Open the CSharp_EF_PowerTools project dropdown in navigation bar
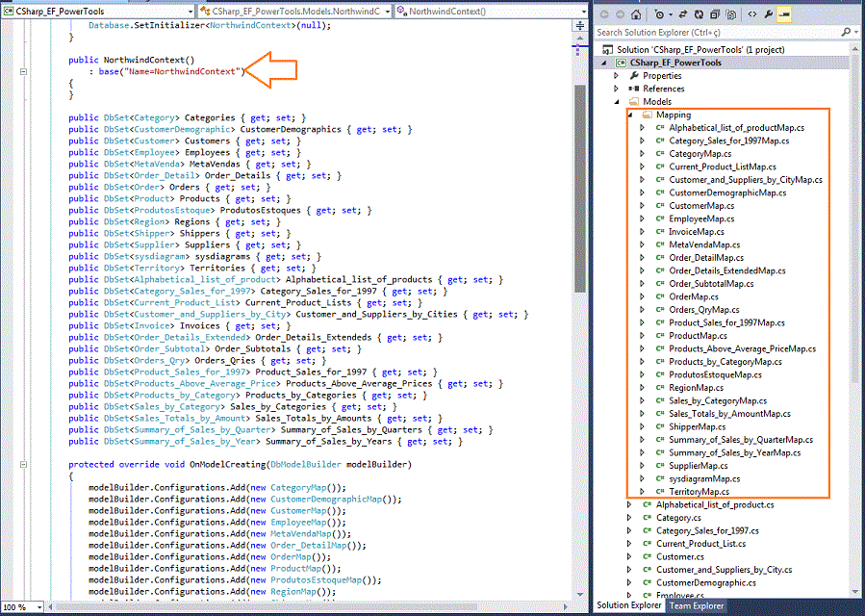 tap(191, 11)
